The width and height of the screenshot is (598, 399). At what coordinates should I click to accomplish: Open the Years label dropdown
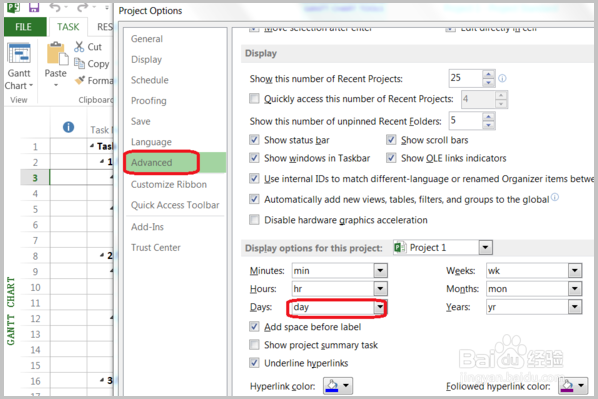[x=574, y=307]
